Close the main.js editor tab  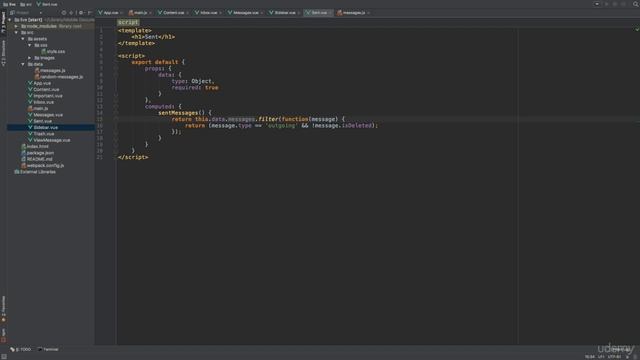pyautogui.click(x=150, y=13)
